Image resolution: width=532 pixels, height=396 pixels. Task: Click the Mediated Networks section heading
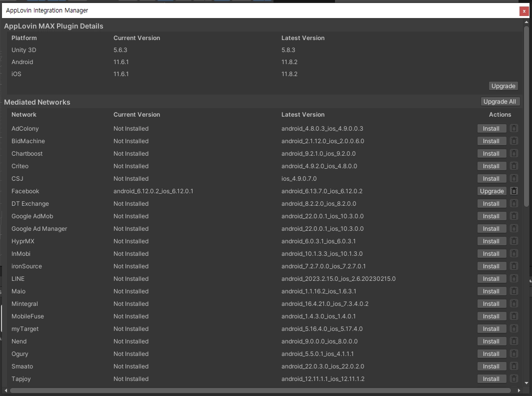37,102
